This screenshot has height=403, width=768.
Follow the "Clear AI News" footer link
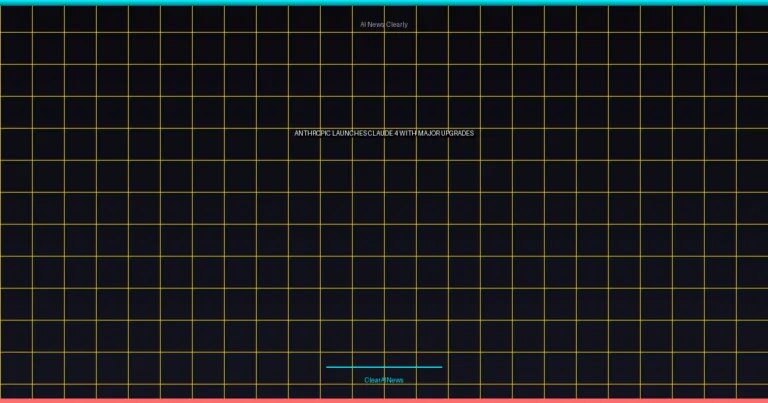(384, 380)
